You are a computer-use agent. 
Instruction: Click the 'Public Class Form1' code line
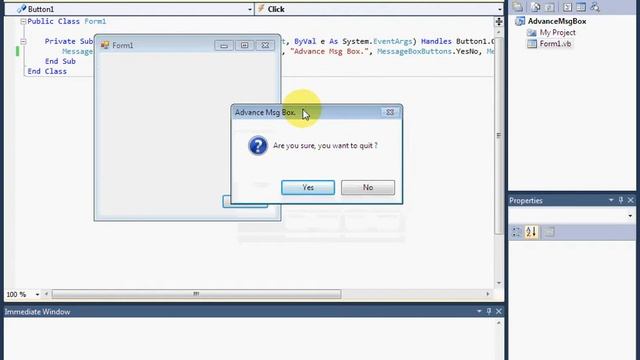pyautogui.click(x=67, y=21)
